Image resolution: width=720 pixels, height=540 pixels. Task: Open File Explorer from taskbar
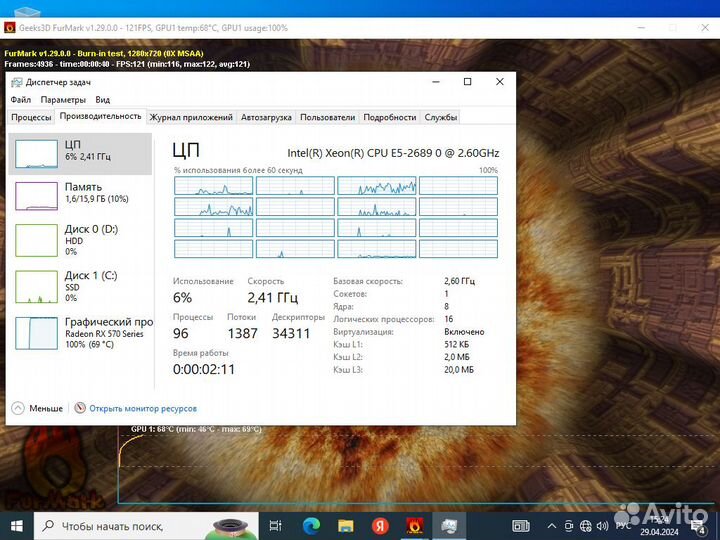[x=345, y=526]
